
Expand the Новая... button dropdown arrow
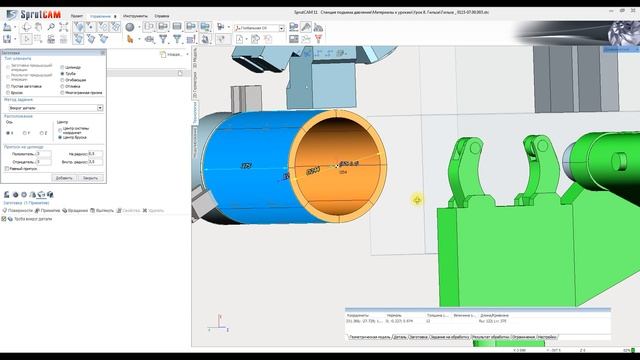pyautogui.click(x=187, y=54)
